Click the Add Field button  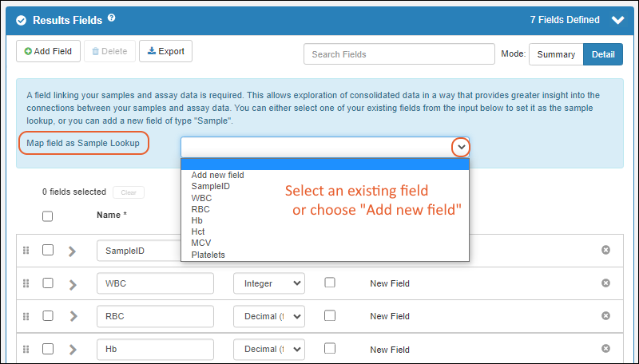point(49,51)
